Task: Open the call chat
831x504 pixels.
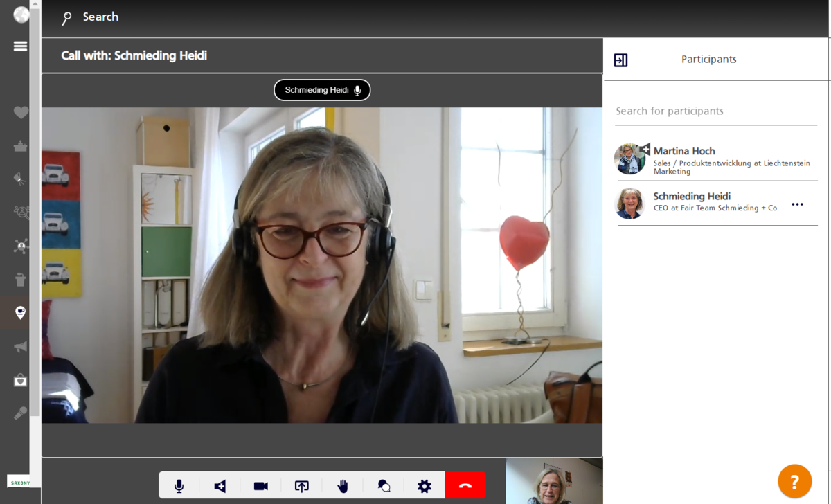Action: [x=384, y=486]
